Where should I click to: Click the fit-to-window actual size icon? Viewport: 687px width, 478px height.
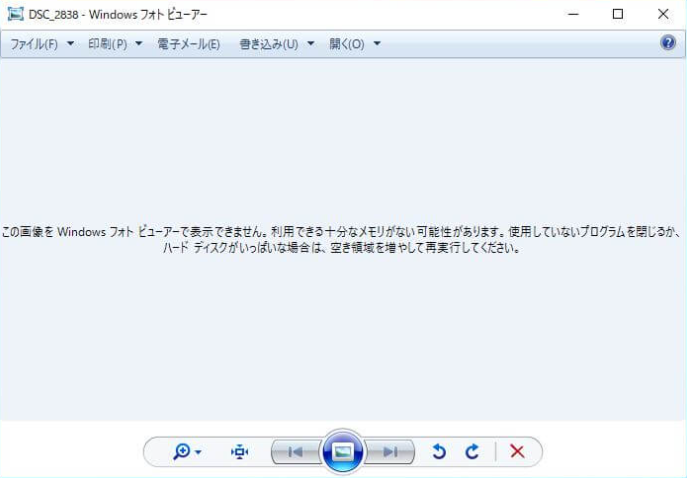click(239, 452)
